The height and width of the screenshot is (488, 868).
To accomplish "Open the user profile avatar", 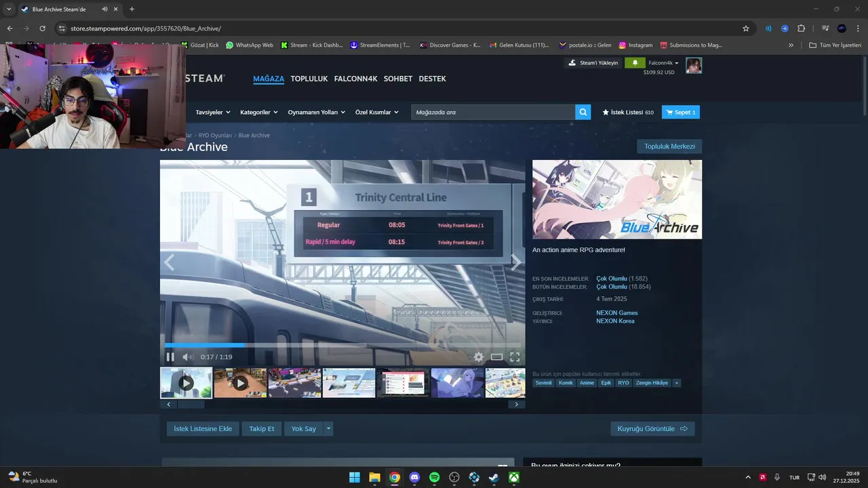I will pos(694,65).
